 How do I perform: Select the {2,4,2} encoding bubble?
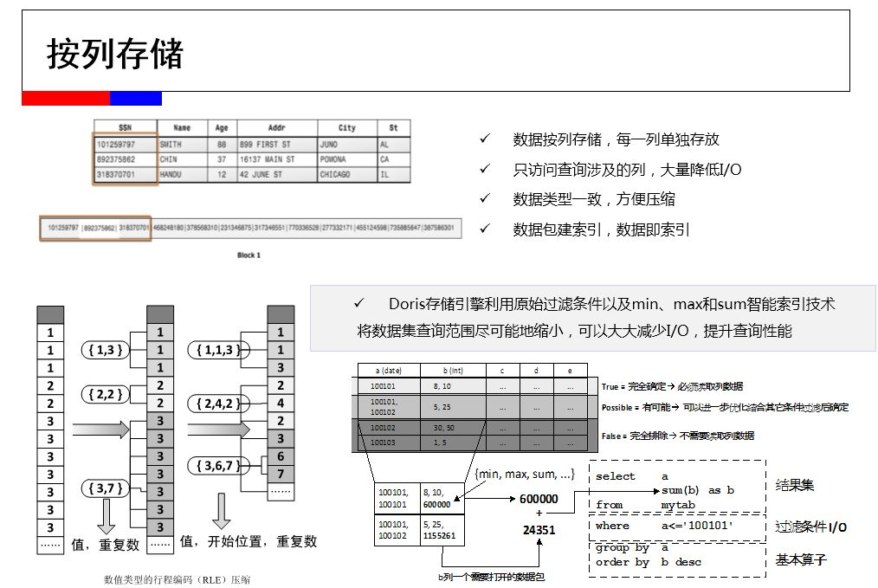pos(216,402)
